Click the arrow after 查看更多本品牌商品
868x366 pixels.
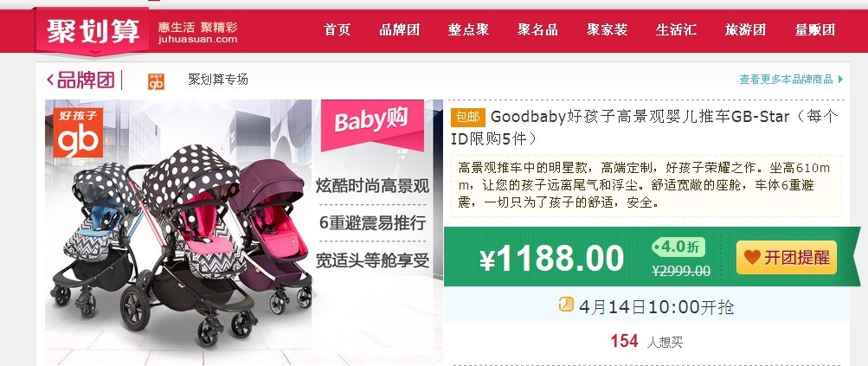(841, 80)
